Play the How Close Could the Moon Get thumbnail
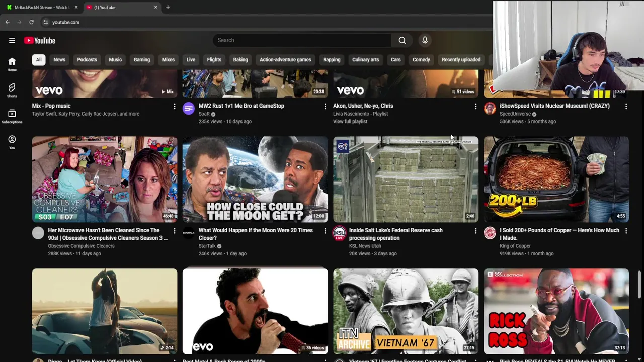Viewport: 644px width, 362px height. coord(255,179)
